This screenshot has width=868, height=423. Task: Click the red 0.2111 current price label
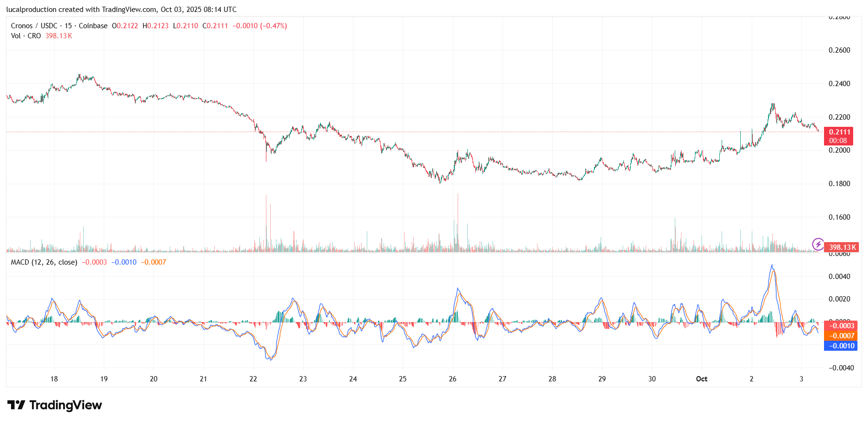point(840,132)
